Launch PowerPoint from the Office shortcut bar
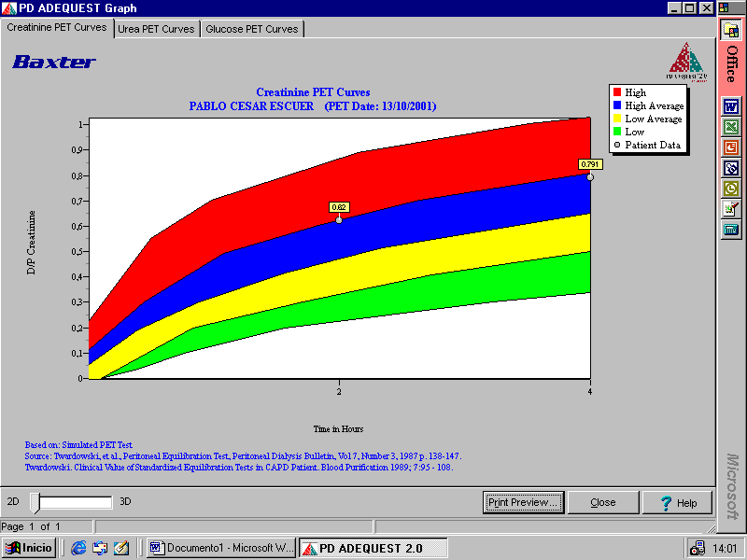 click(731, 147)
